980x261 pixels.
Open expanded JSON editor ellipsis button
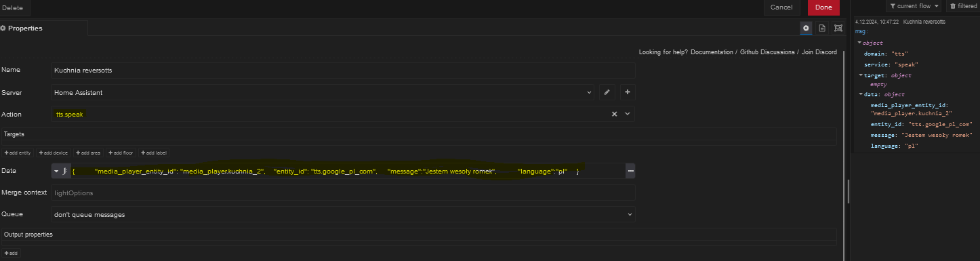coord(631,172)
